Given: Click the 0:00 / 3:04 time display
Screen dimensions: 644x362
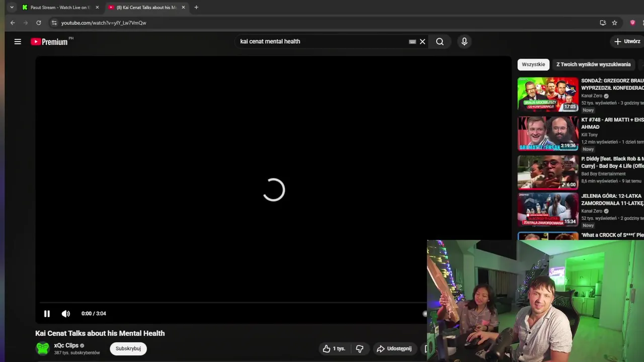Looking at the screenshot, I should tap(94, 314).
